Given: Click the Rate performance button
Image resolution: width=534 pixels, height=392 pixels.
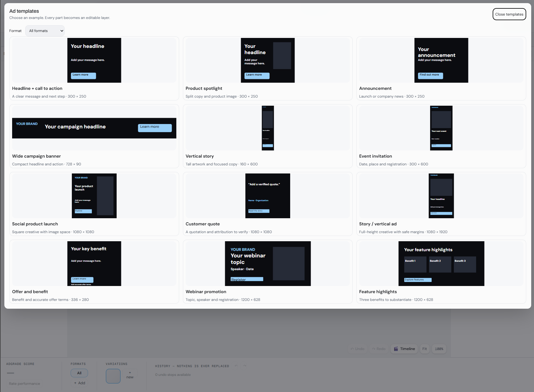Looking at the screenshot, I should point(25,384).
